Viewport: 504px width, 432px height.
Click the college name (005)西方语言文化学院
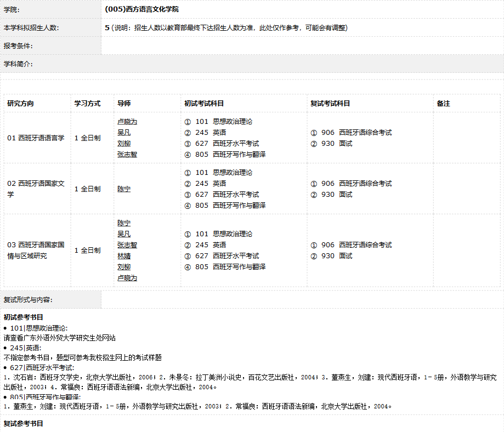(141, 9)
